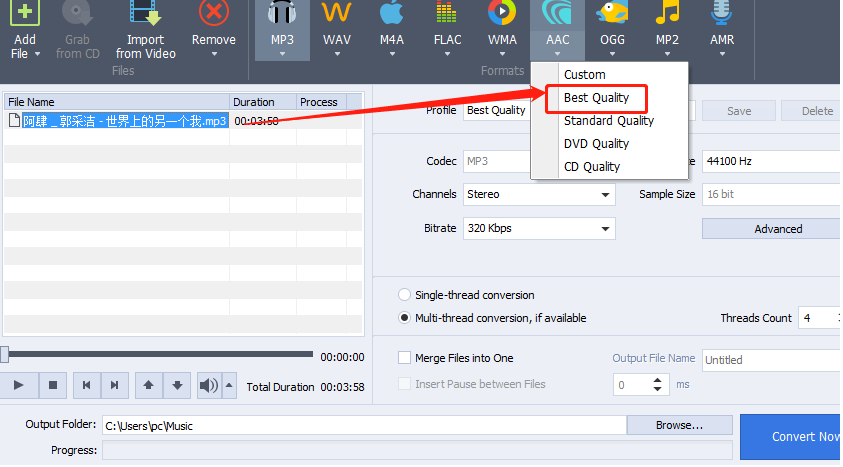Decrease pause duration stepper down
The width and height of the screenshot is (843, 467).
(658, 389)
